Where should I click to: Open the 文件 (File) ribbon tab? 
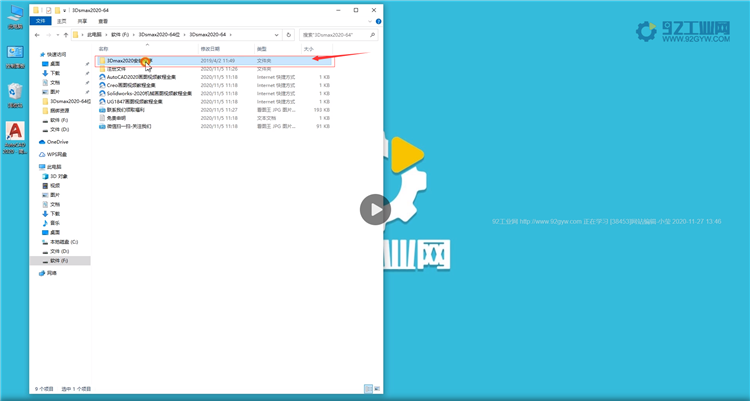click(x=41, y=22)
